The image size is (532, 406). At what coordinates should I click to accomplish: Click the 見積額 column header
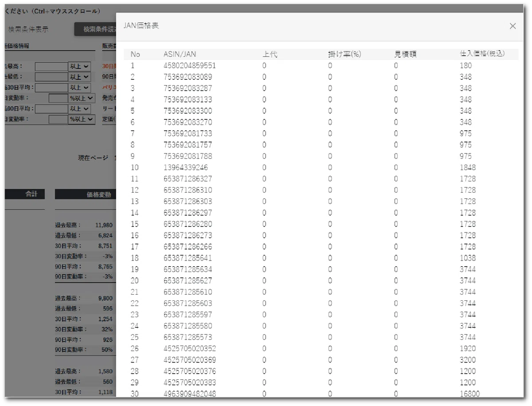pyautogui.click(x=405, y=54)
